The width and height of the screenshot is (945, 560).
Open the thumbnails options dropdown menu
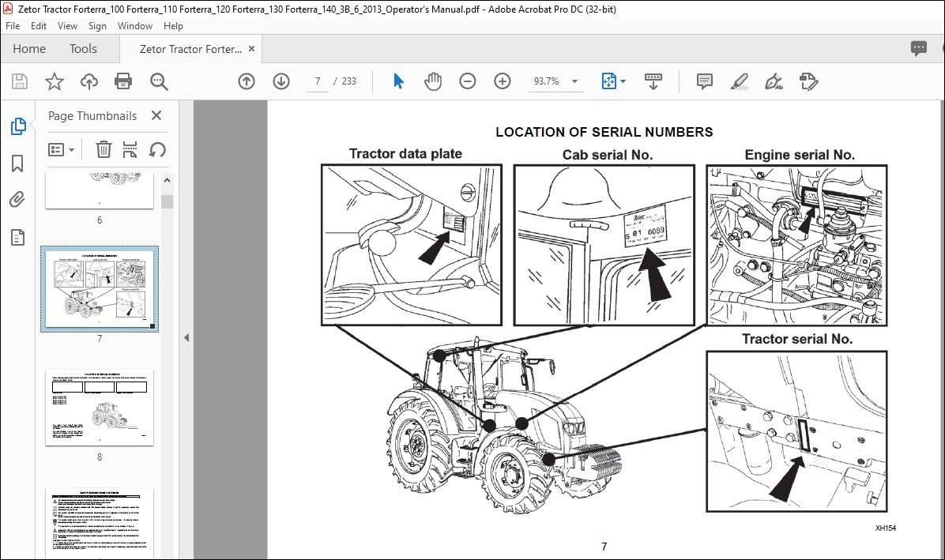[61, 149]
